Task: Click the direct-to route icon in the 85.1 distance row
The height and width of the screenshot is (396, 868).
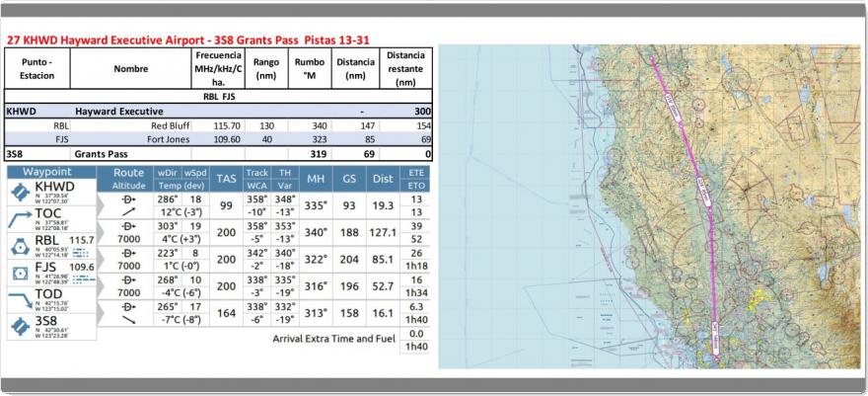Action: click(x=128, y=254)
